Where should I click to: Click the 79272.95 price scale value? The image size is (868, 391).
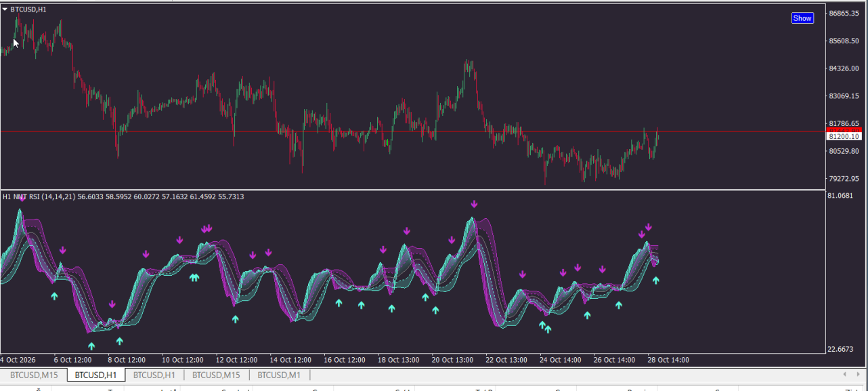pos(844,179)
